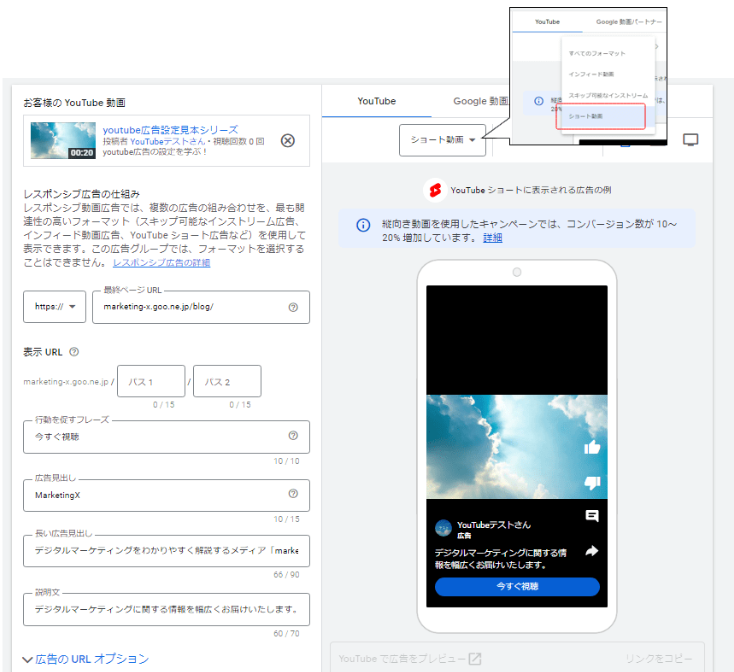Image resolution: width=734 pixels, height=672 pixels.
Task: Click the 広告見出し input field
Action: click(166, 495)
